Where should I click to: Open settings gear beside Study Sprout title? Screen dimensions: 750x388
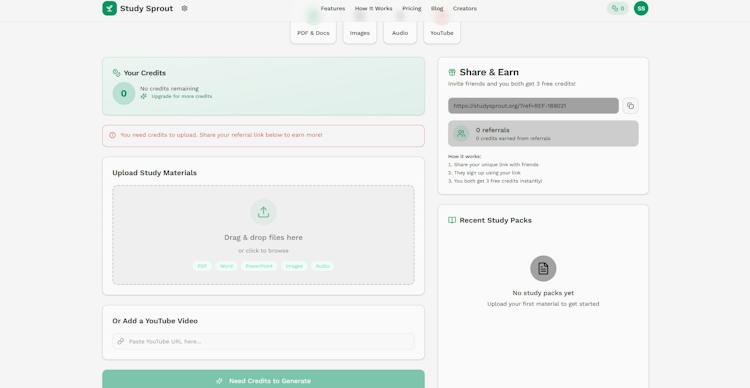click(x=185, y=8)
